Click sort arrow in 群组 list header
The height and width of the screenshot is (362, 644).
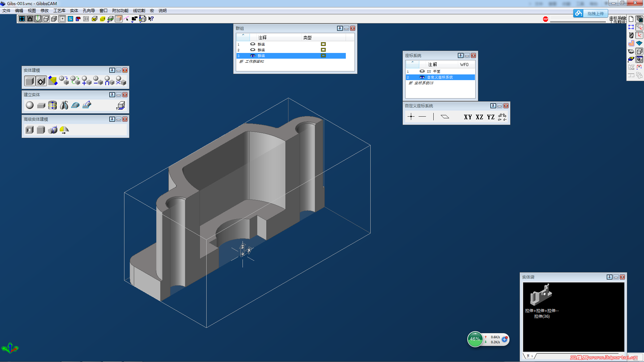coord(243,35)
